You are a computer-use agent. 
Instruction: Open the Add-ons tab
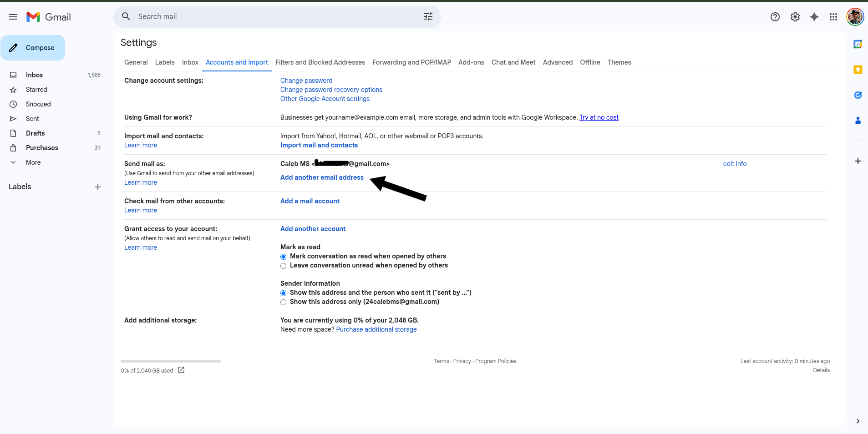coord(471,62)
